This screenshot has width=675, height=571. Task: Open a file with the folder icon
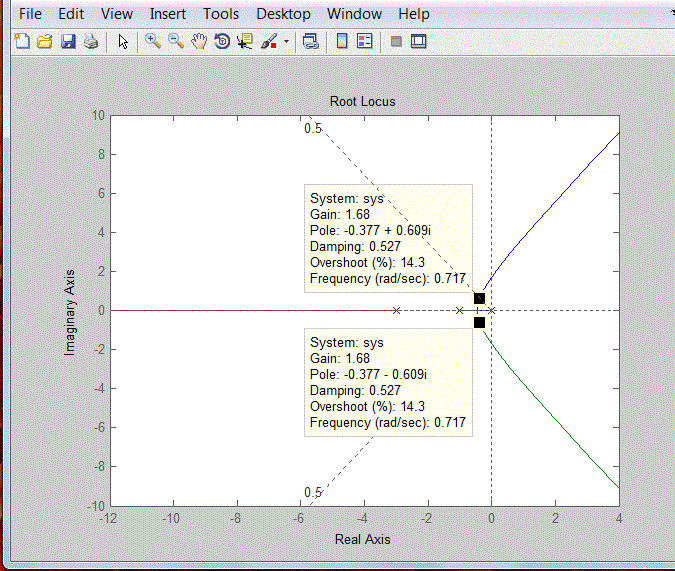click(45, 41)
